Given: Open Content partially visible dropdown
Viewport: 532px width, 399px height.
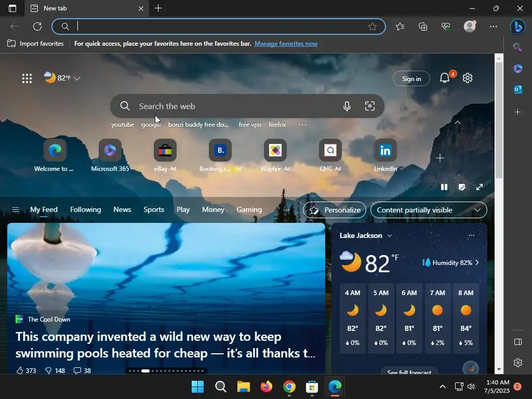Looking at the screenshot, I should pos(429,210).
